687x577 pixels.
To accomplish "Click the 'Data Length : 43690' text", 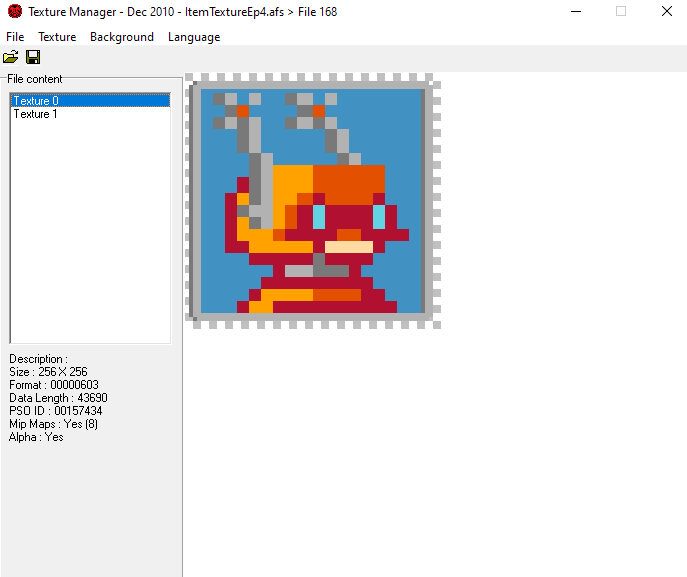I will 58,398.
